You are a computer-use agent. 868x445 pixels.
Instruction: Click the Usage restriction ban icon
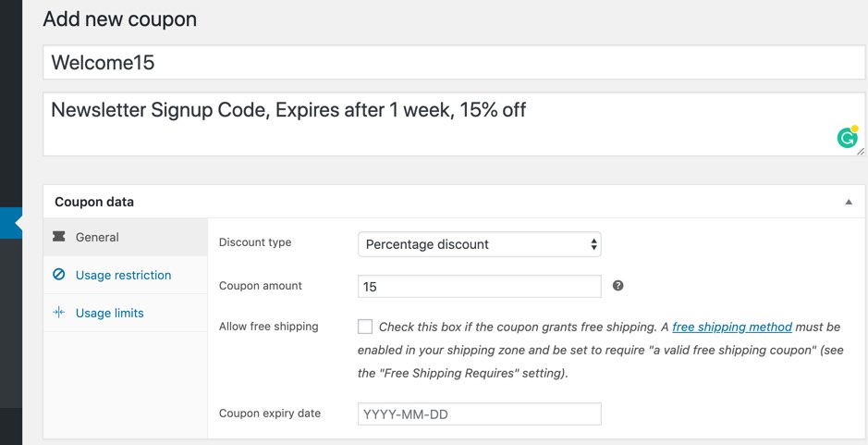click(59, 275)
